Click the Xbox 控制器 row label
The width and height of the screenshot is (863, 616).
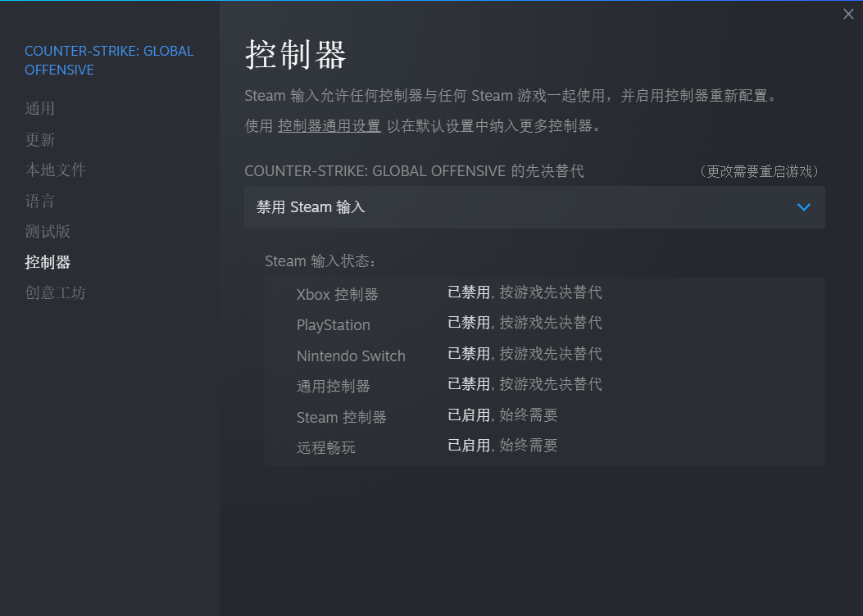[338, 294]
